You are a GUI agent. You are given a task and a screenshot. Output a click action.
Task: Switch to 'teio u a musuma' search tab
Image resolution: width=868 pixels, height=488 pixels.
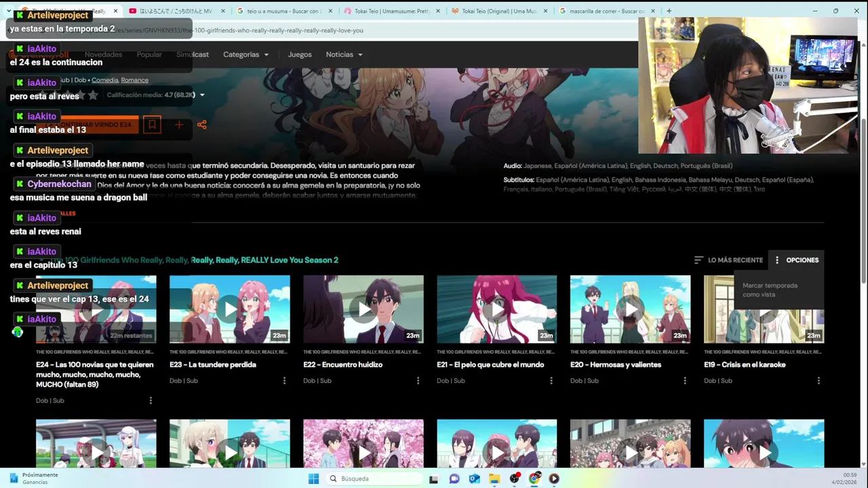pos(284,11)
